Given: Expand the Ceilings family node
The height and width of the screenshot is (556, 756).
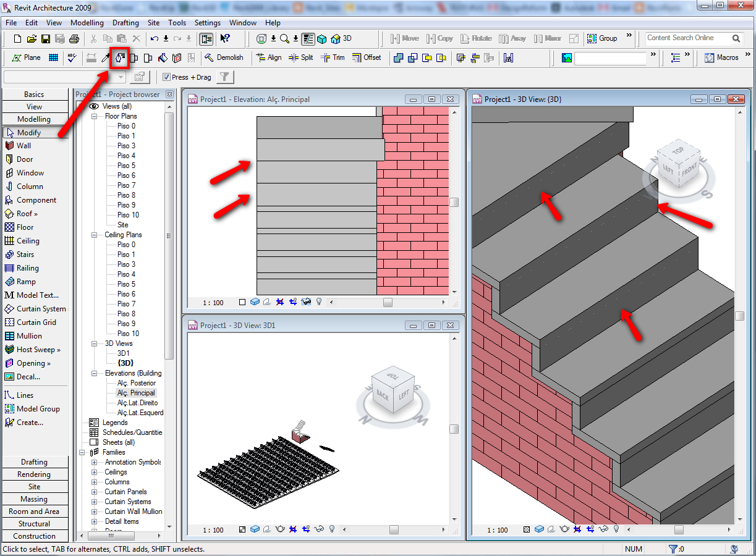Looking at the screenshot, I should click(95, 472).
